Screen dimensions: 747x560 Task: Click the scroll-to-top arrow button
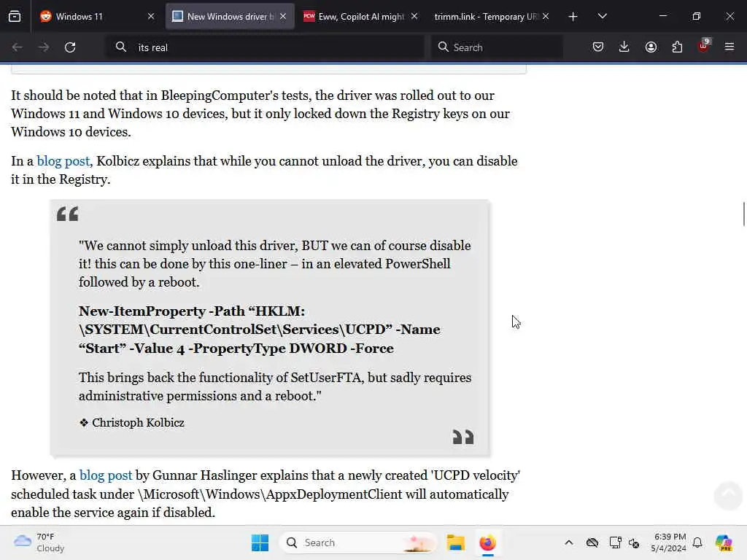pyautogui.click(x=729, y=495)
